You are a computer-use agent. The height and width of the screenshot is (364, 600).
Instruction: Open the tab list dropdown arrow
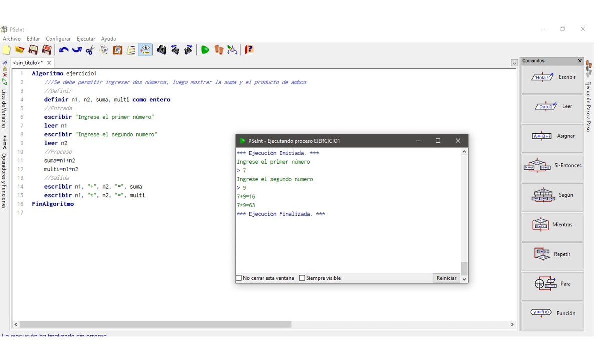click(x=514, y=63)
